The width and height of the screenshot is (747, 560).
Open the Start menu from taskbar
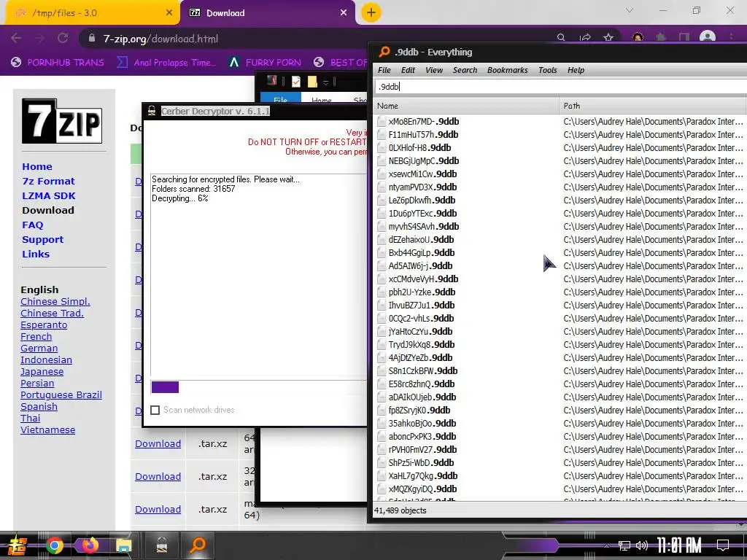17,545
